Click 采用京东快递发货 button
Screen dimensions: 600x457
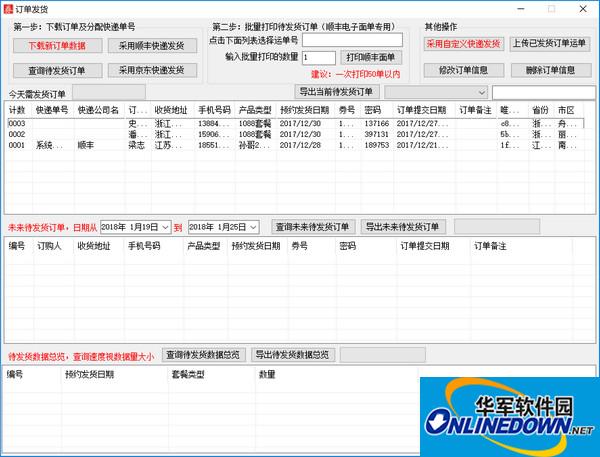pyautogui.click(x=152, y=70)
